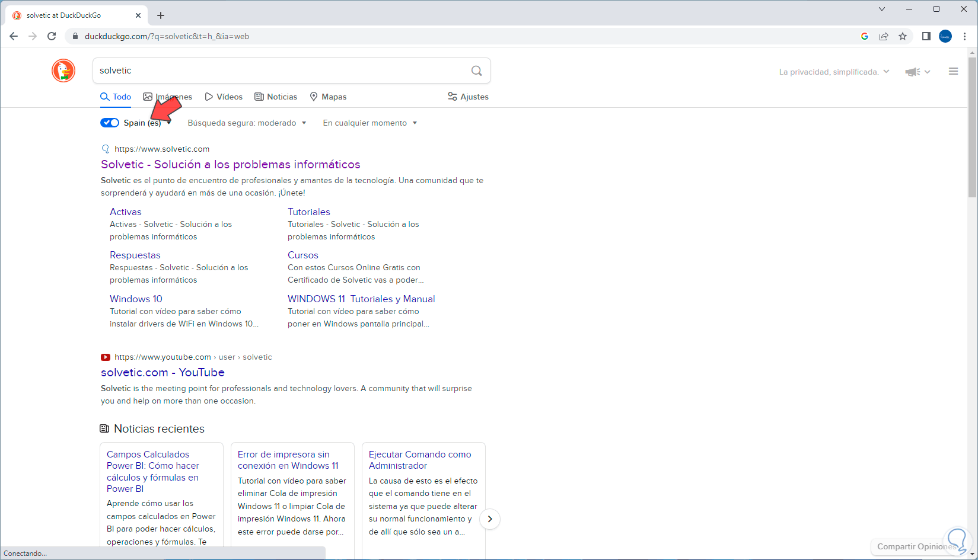
Task: Open the Campos Calculados Power BI news article
Action: click(x=153, y=472)
